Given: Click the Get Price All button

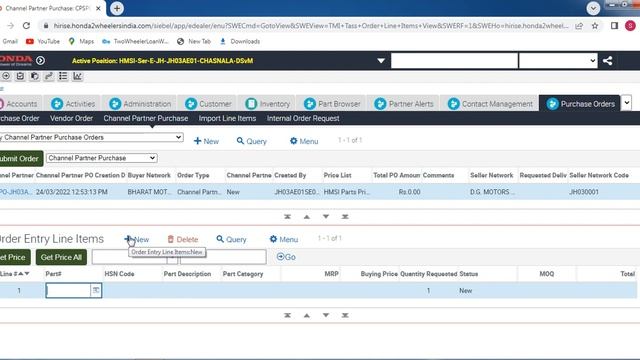Looking at the screenshot, I should click(61, 257).
